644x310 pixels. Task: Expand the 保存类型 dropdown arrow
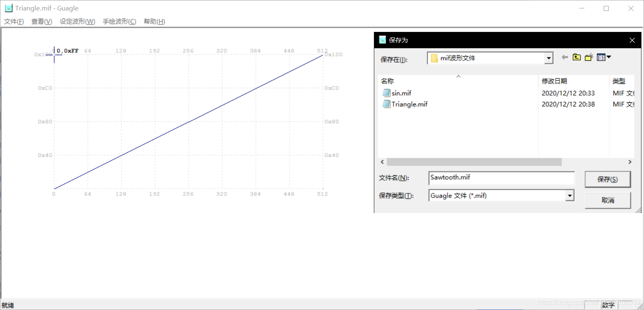pos(570,195)
